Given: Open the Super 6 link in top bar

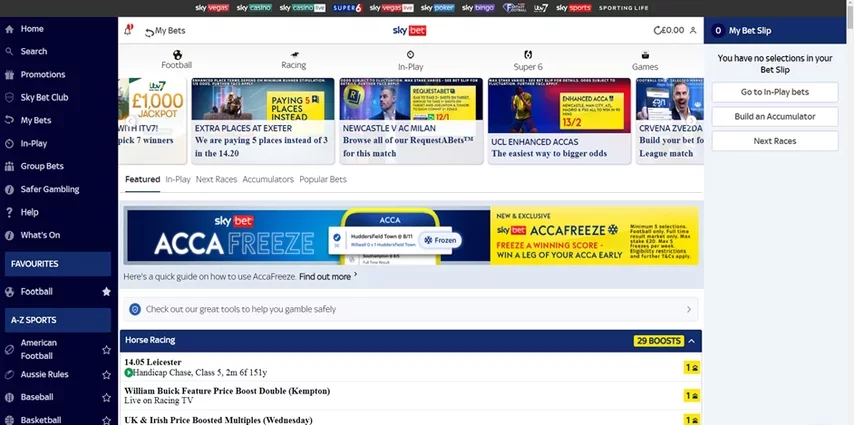Looking at the screenshot, I should 347,8.
